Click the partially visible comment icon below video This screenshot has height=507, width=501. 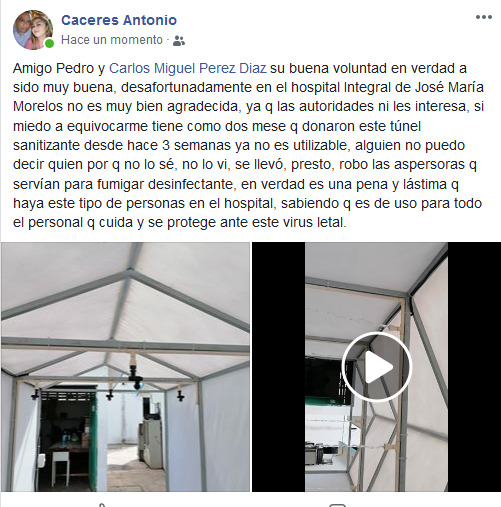(338, 505)
